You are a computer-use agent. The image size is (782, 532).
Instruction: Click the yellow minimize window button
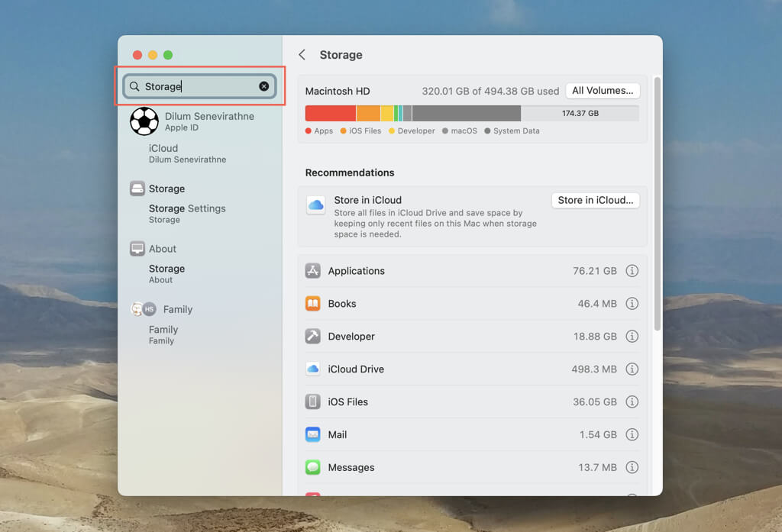(x=153, y=55)
